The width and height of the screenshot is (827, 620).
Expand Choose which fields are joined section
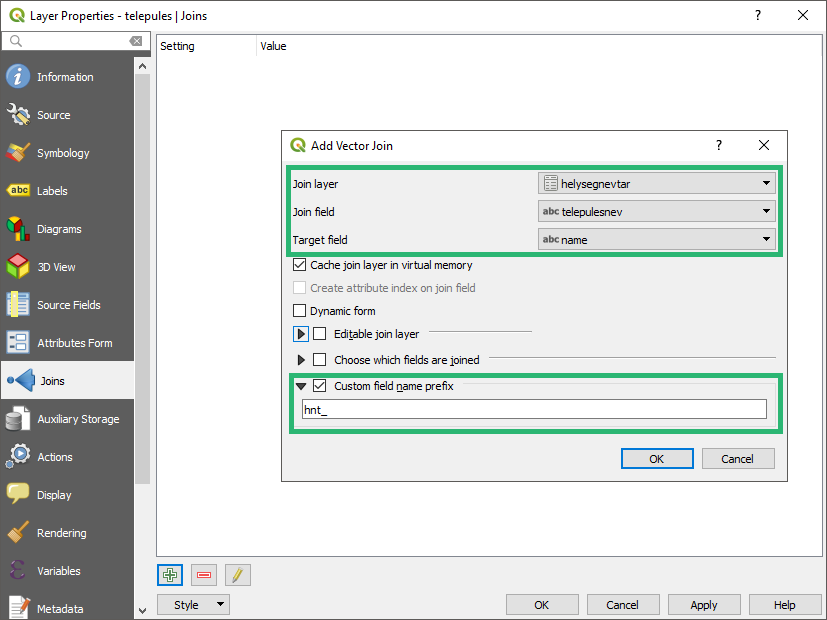pyautogui.click(x=301, y=360)
